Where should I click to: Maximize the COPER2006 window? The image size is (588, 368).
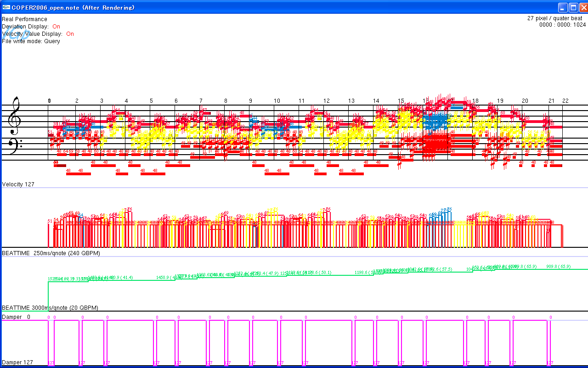pos(573,8)
